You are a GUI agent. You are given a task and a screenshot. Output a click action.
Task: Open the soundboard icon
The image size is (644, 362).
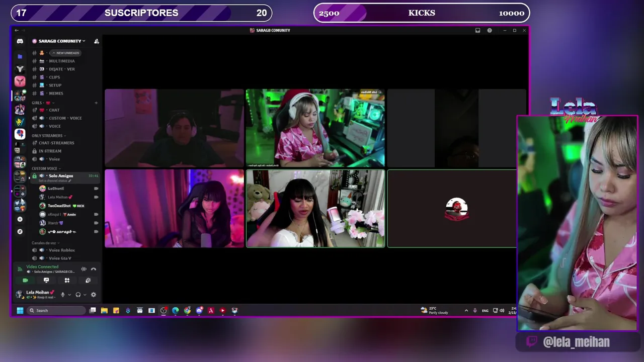click(x=88, y=280)
